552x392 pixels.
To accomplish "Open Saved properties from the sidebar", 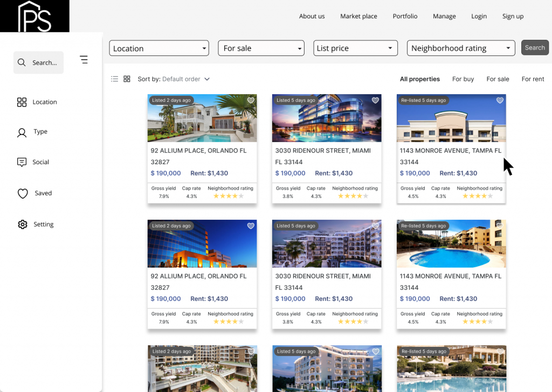I will pos(22,193).
